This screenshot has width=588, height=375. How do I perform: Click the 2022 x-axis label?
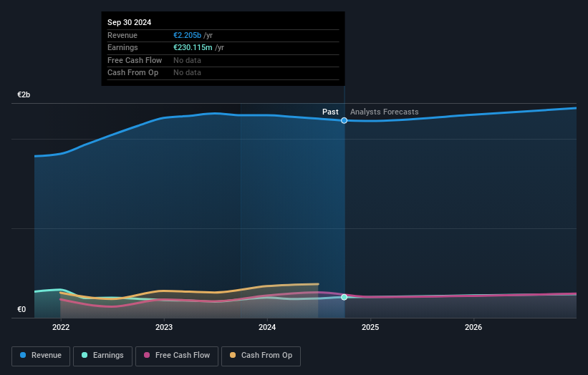[61, 328]
